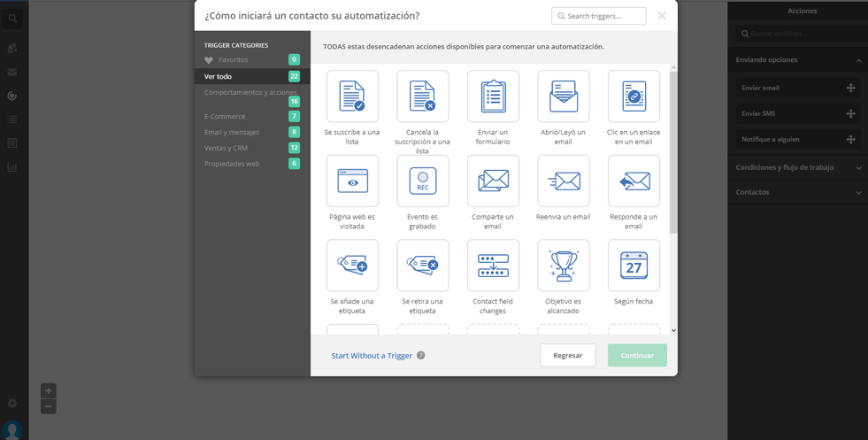This screenshot has width=868, height=440.
Task: Expand 'Condiciones y flujo de trabajo' section
Action: tap(797, 167)
